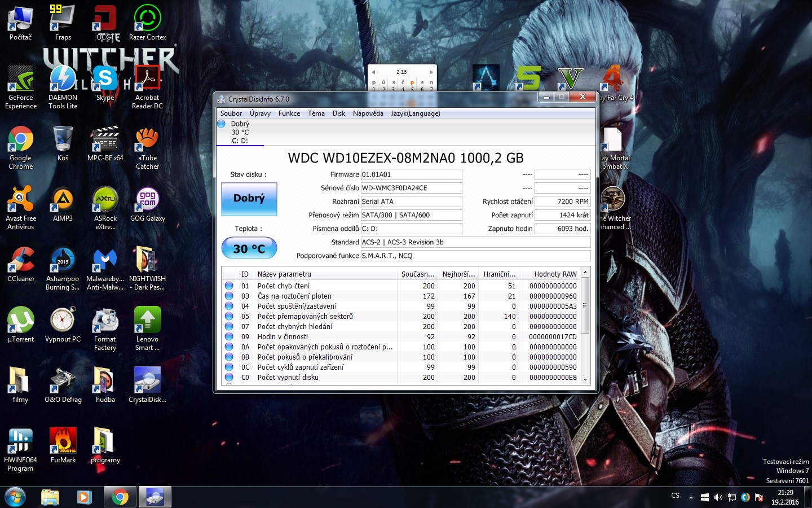Screen dimensions: 812x508
Task: Go to next month in calendar gadget
Action: click(x=431, y=72)
